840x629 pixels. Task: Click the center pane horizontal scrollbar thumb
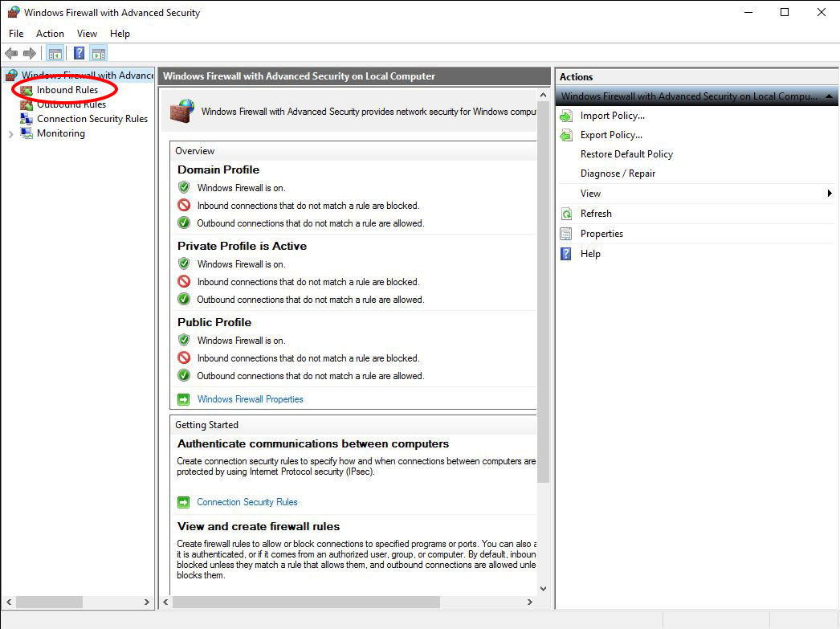(306, 602)
